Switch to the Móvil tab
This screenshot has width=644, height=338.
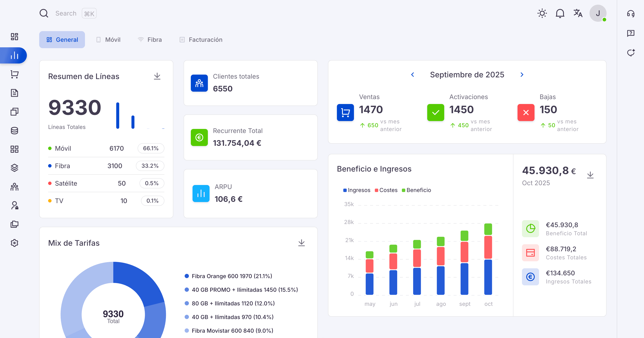click(108, 39)
